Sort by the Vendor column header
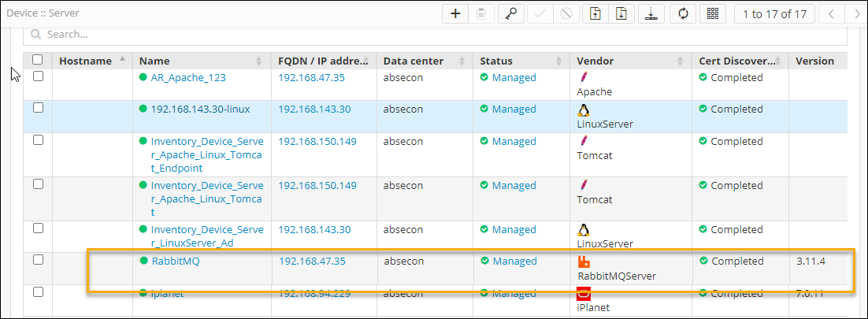 point(630,61)
